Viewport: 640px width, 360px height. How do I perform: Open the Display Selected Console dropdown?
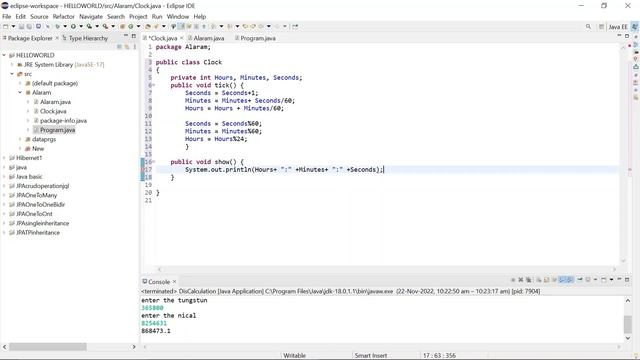click(596, 280)
